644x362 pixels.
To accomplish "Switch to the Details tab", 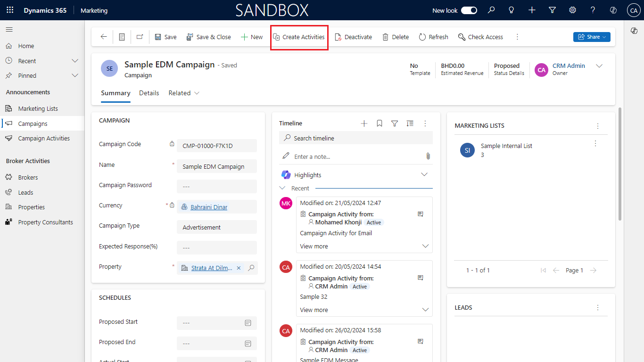I will point(149,93).
